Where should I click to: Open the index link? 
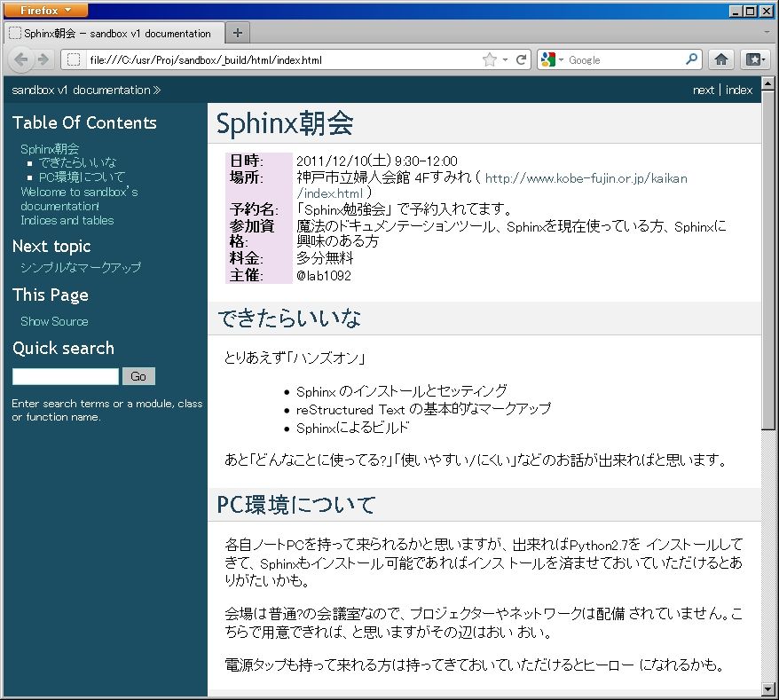click(739, 90)
